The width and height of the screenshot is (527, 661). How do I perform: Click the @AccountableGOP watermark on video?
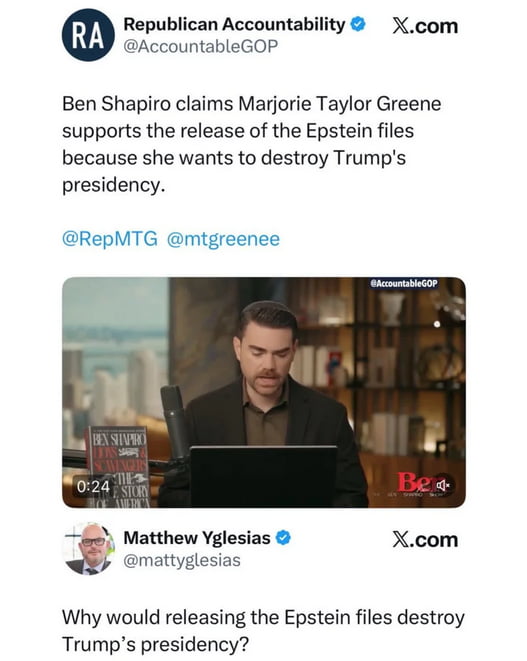click(x=403, y=284)
